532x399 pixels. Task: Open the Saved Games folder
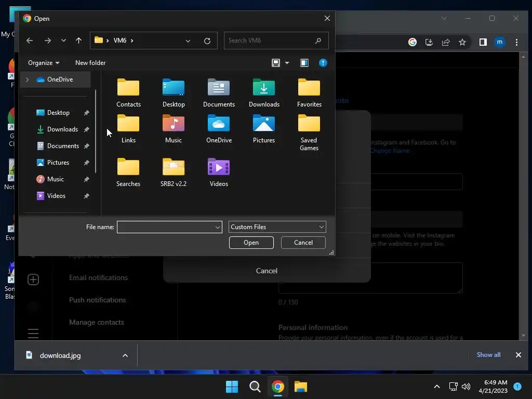point(309,132)
